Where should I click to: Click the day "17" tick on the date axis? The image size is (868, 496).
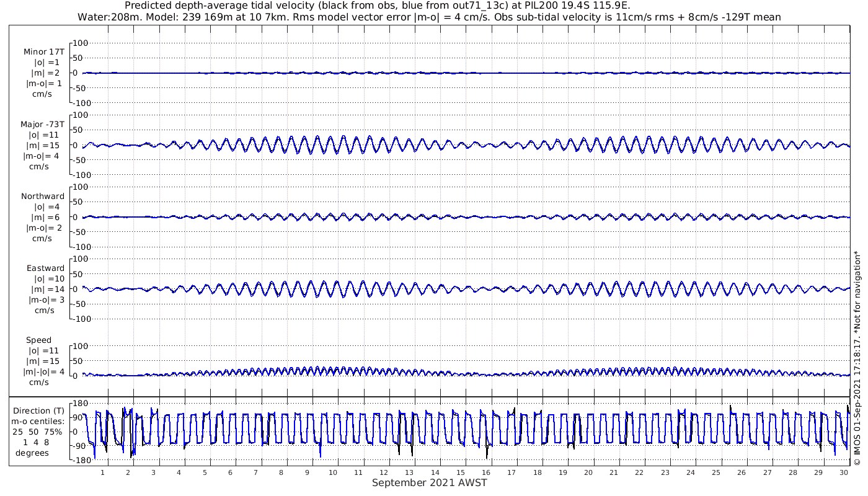click(511, 473)
